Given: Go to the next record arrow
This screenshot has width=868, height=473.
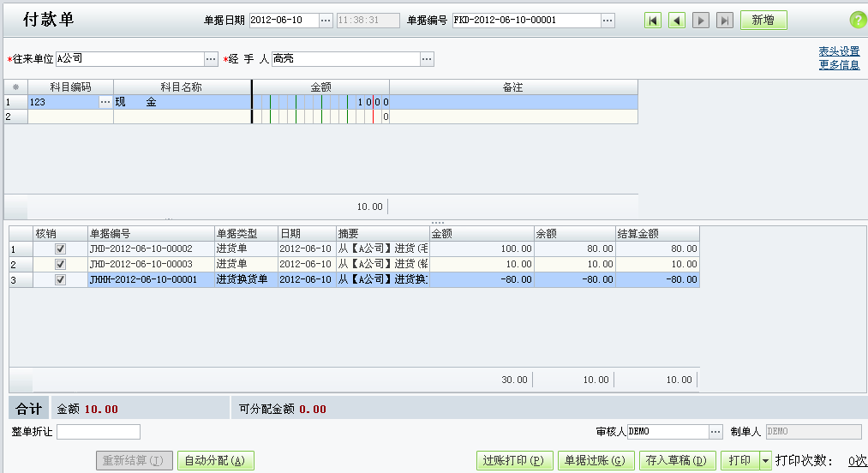Looking at the screenshot, I should coord(701,21).
